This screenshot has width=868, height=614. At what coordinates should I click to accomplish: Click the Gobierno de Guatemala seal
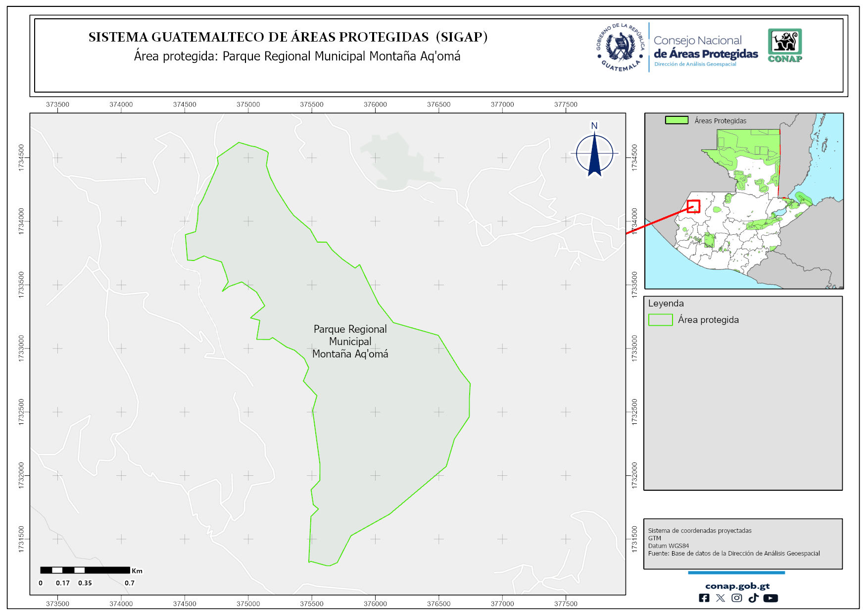tap(621, 47)
